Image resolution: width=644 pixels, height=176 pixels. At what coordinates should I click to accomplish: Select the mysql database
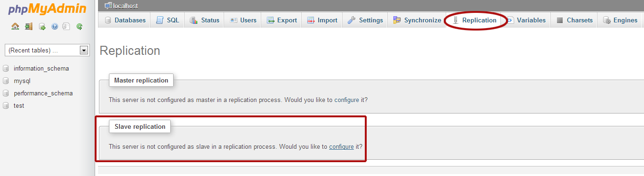tap(22, 81)
